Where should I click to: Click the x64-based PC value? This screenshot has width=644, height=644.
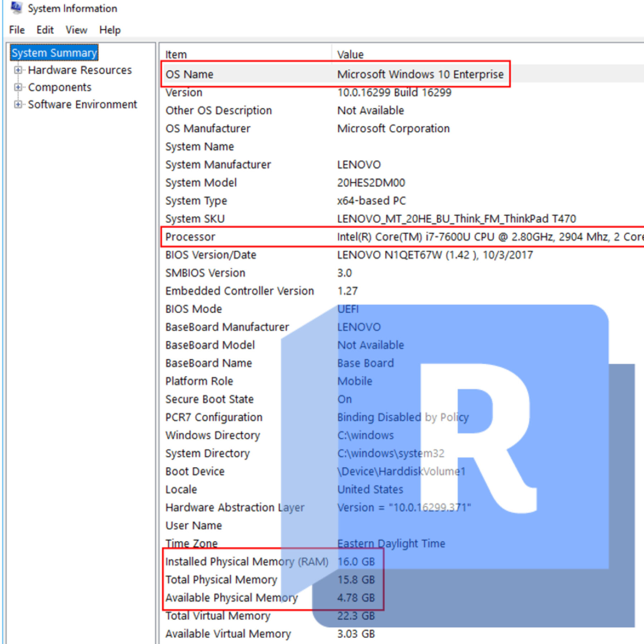(371, 201)
